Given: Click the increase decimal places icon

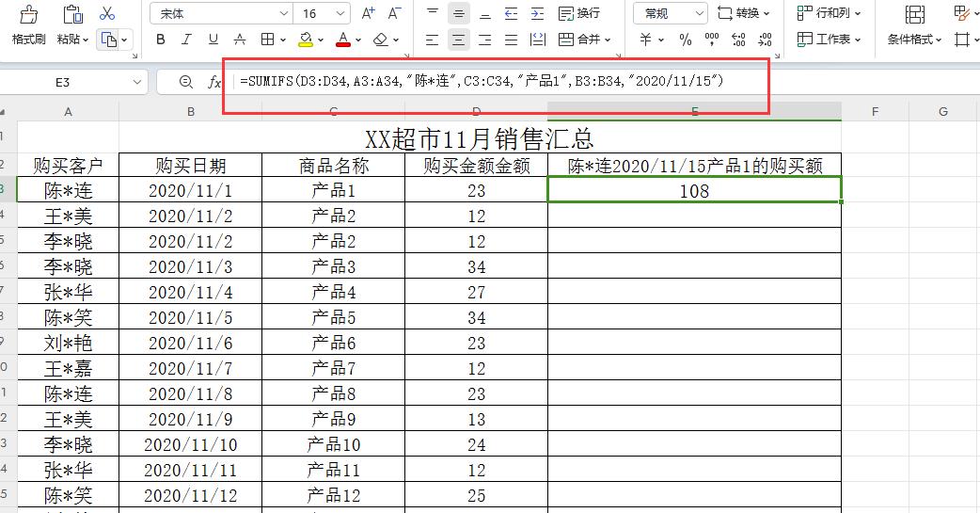Looking at the screenshot, I should point(738,40).
